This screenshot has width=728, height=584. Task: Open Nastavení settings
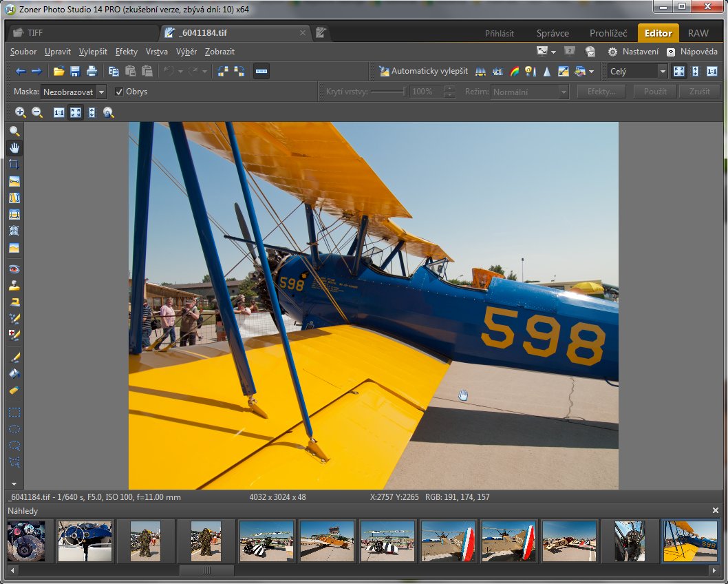tap(633, 52)
